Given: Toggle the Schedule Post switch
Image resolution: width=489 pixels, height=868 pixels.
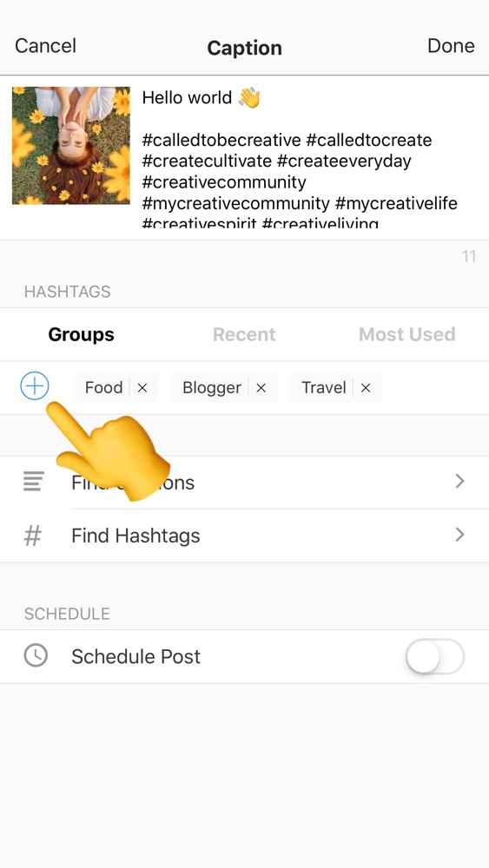Looking at the screenshot, I should (435, 656).
